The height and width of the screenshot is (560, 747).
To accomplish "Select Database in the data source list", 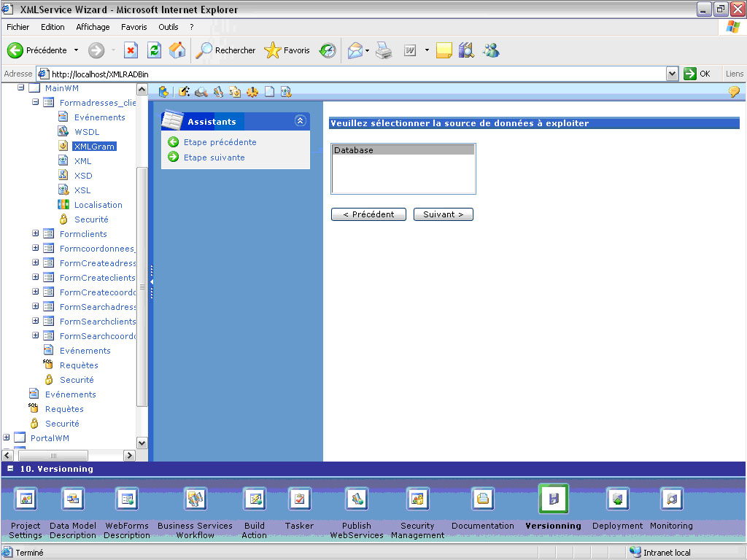I will (x=402, y=150).
